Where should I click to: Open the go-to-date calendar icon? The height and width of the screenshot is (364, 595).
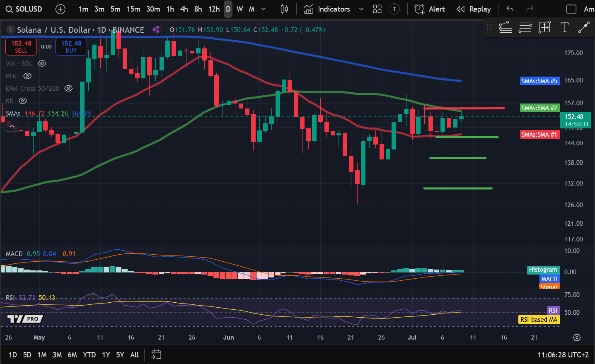(156, 354)
